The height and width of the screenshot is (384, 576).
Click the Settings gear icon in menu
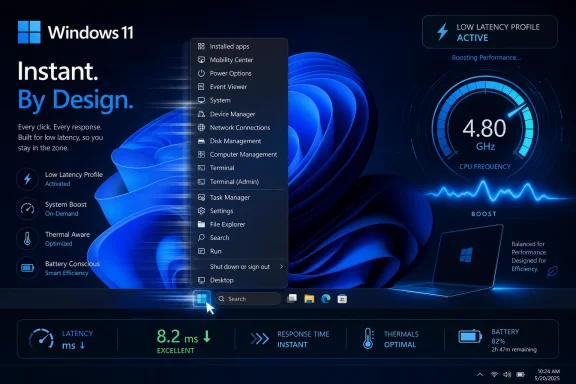(x=201, y=211)
